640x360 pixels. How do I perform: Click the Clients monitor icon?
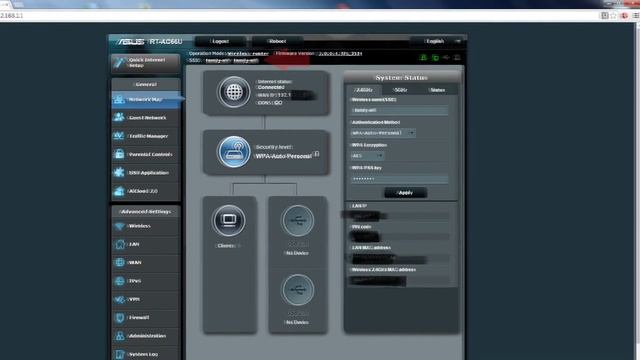coord(229,221)
